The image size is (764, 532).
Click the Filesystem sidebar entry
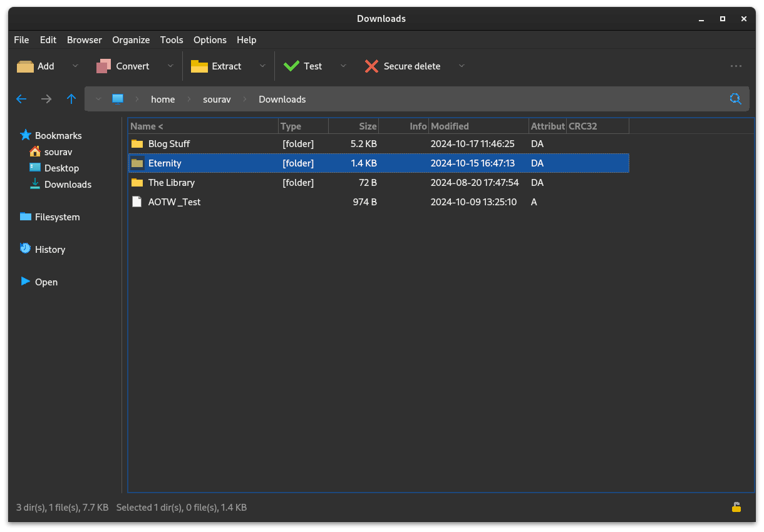click(56, 217)
